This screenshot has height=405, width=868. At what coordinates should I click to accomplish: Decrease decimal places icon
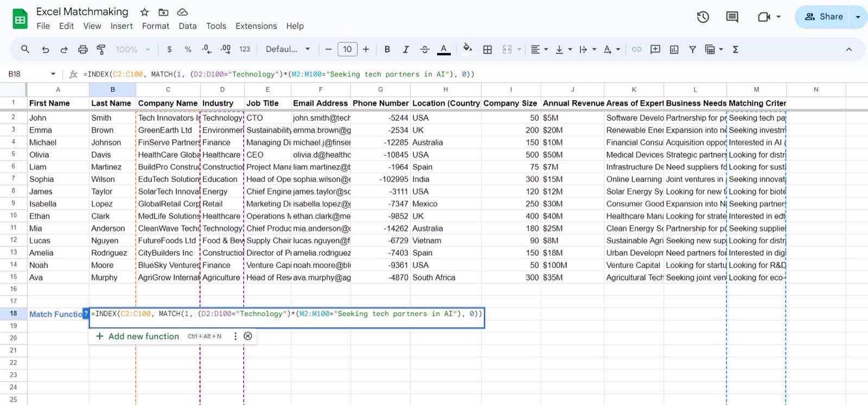pyautogui.click(x=207, y=49)
